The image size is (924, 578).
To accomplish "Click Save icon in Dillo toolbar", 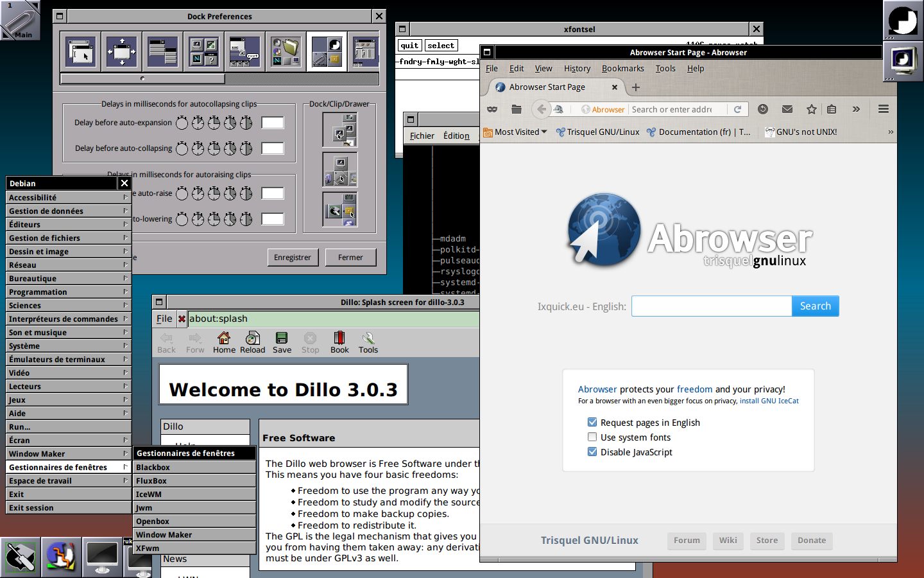I will 282,342.
